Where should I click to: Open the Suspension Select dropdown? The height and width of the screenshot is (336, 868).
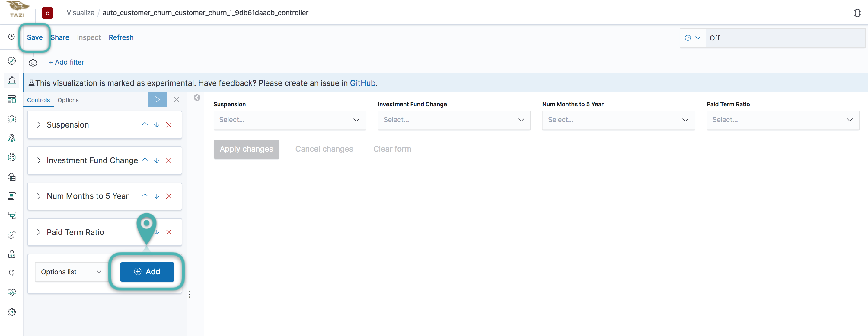290,120
